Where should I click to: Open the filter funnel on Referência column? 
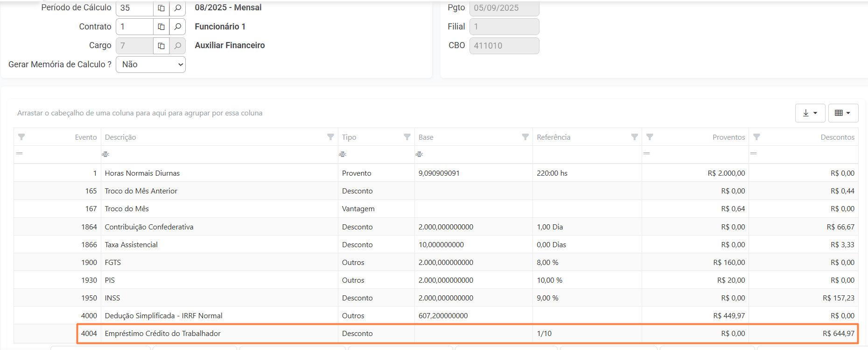(x=634, y=137)
